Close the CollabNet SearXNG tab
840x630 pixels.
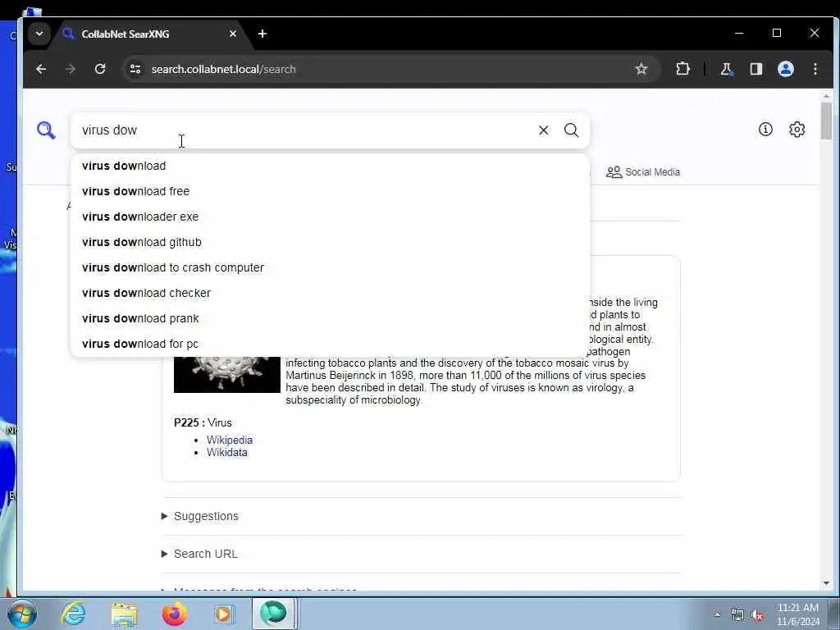click(x=232, y=34)
